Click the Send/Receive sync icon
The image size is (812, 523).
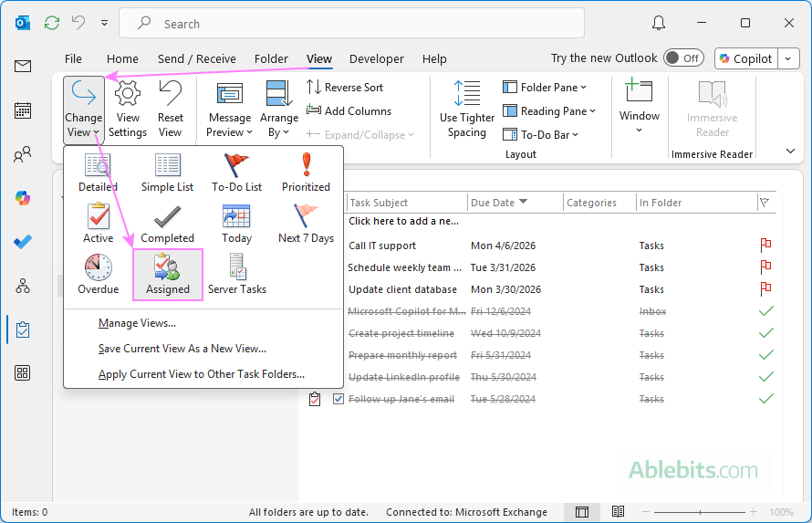pyautogui.click(x=52, y=23)
